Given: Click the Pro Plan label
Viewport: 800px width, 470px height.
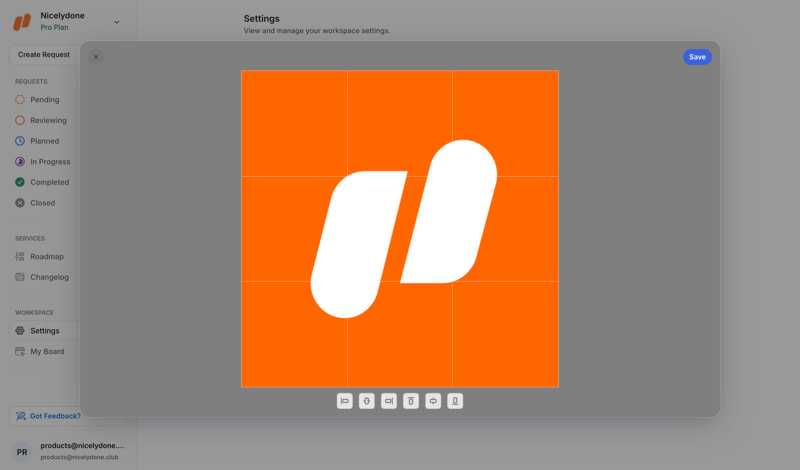Looking at the screenshot, I should point(54,28).
